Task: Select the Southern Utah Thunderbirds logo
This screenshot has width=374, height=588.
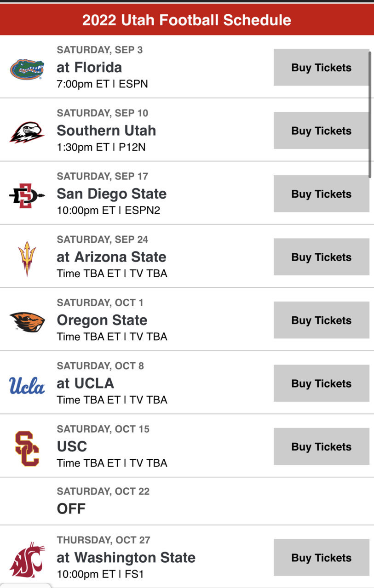Action: coord(27,132)
